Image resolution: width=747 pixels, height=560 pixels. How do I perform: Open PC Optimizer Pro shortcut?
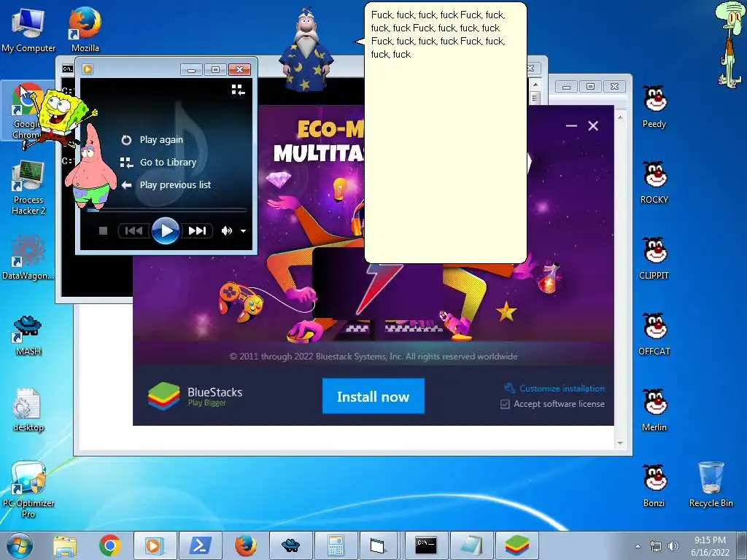28,489
